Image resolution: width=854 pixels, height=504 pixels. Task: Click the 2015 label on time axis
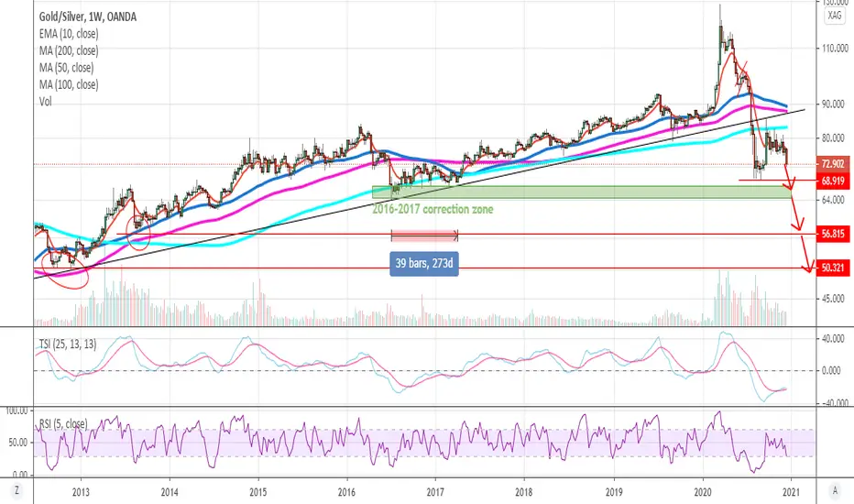coord(258,493)
